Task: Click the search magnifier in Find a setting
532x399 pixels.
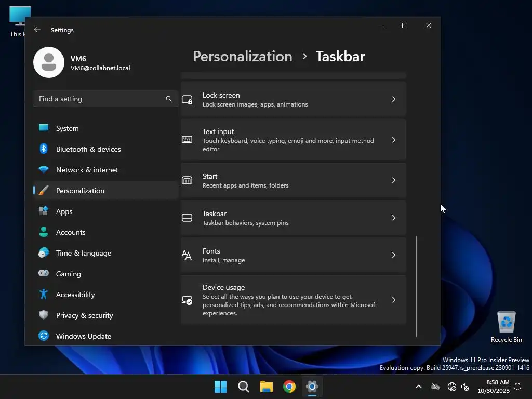Action: click(x=169, y=99)
